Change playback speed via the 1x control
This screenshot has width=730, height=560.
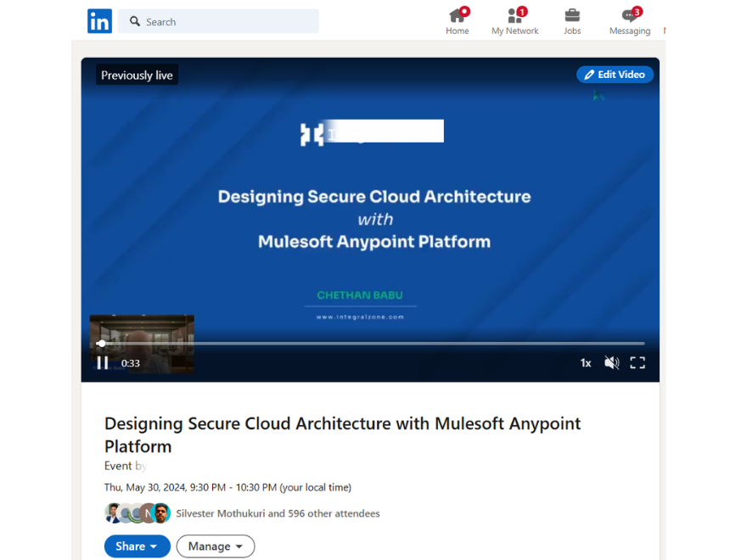pos(586,363)
